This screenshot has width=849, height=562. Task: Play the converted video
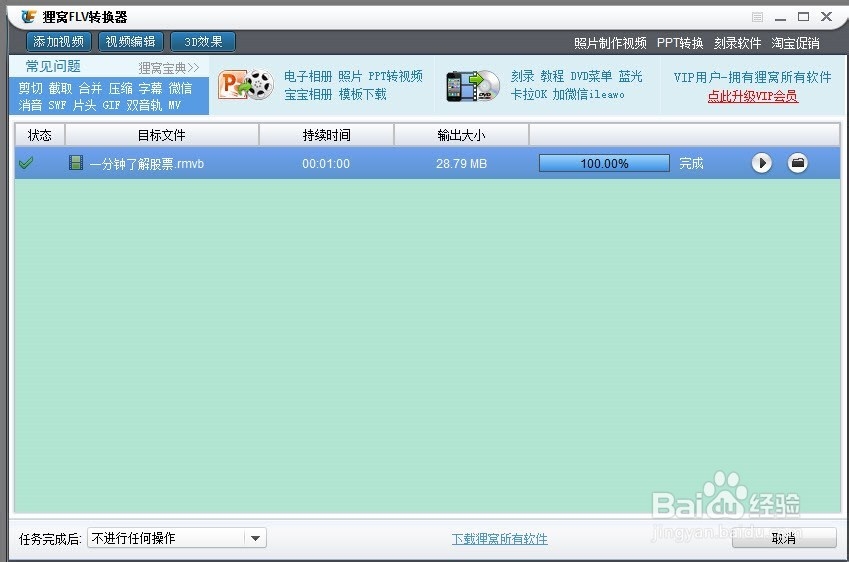[762, 163]
